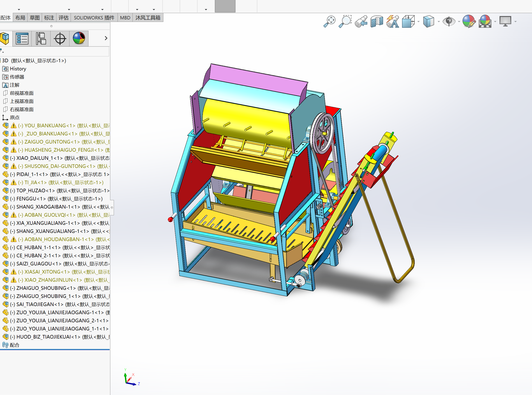Open the Display Style cube dropdown arrow
The image size is (532, 395).
(x=439, y=22)
